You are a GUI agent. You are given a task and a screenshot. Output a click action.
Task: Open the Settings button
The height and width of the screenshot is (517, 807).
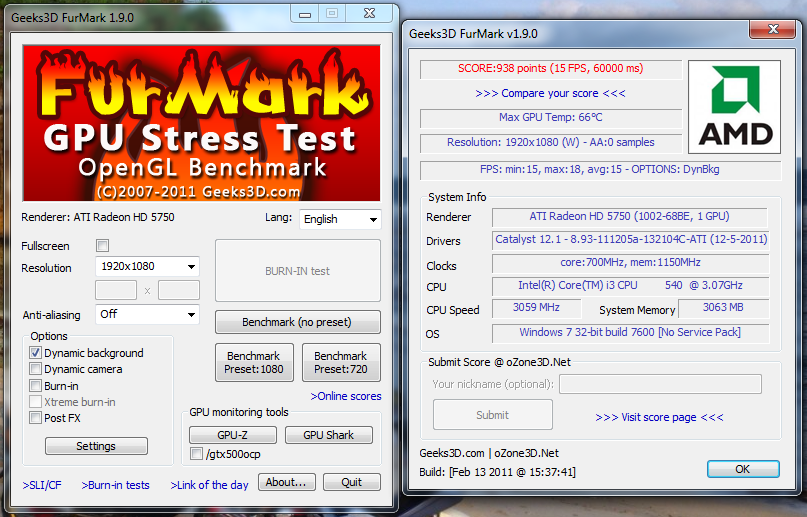(x=96, y=446)
